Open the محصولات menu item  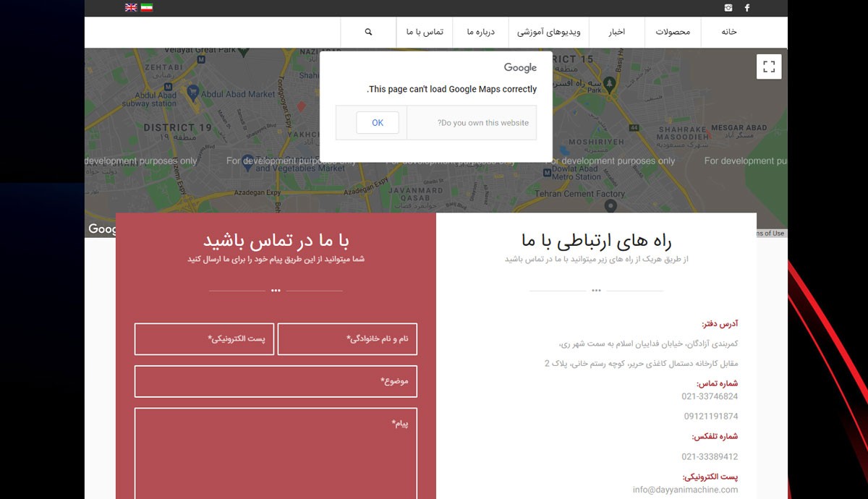click(673, 32)
